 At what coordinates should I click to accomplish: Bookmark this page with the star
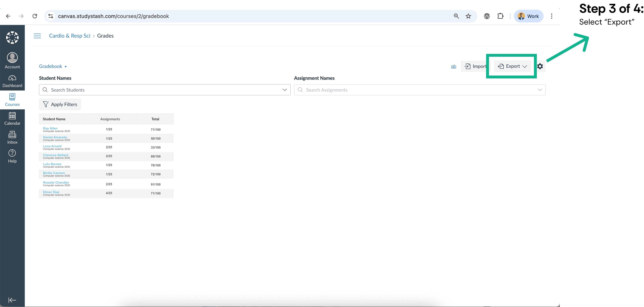(x=468, y=16)
